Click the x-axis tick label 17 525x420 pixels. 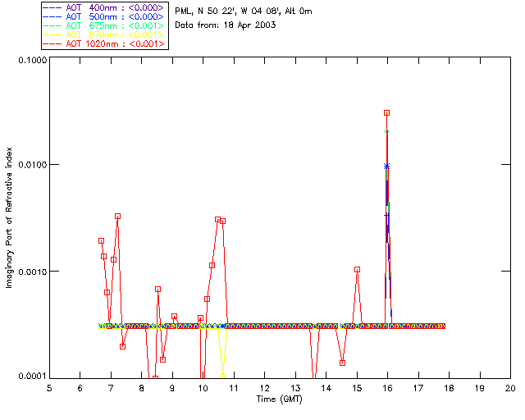pos(418,388)
